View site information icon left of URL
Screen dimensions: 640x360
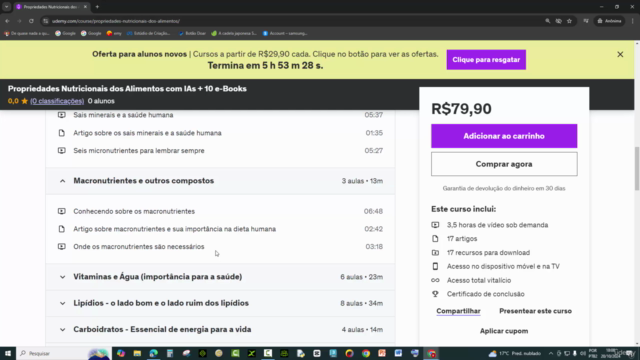(46, 21)
